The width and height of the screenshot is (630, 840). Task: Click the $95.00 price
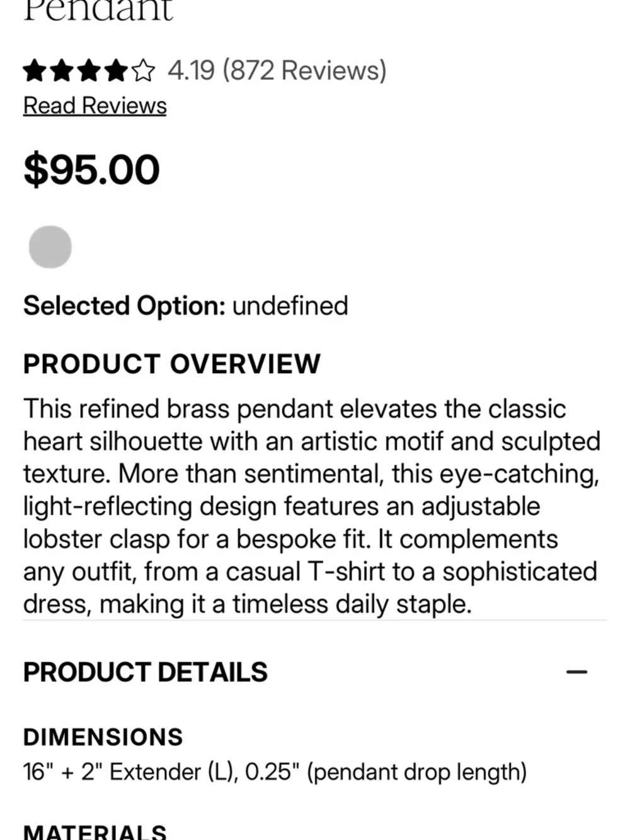tap(92, 170)
